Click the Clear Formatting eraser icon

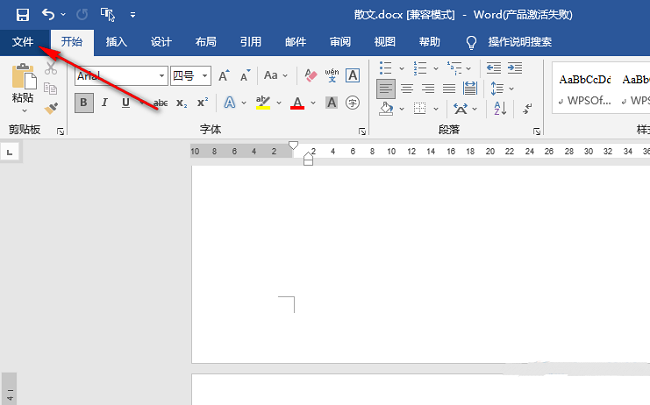310,76
